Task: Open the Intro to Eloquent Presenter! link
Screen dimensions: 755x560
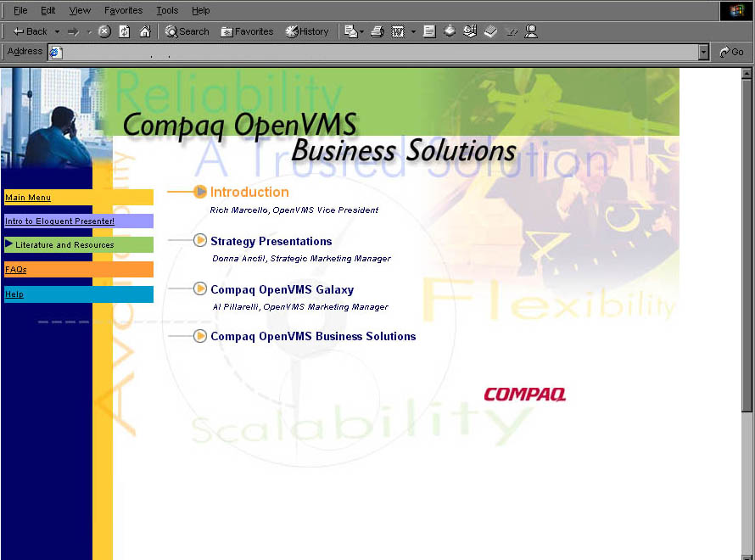Action: click(59, 221)
